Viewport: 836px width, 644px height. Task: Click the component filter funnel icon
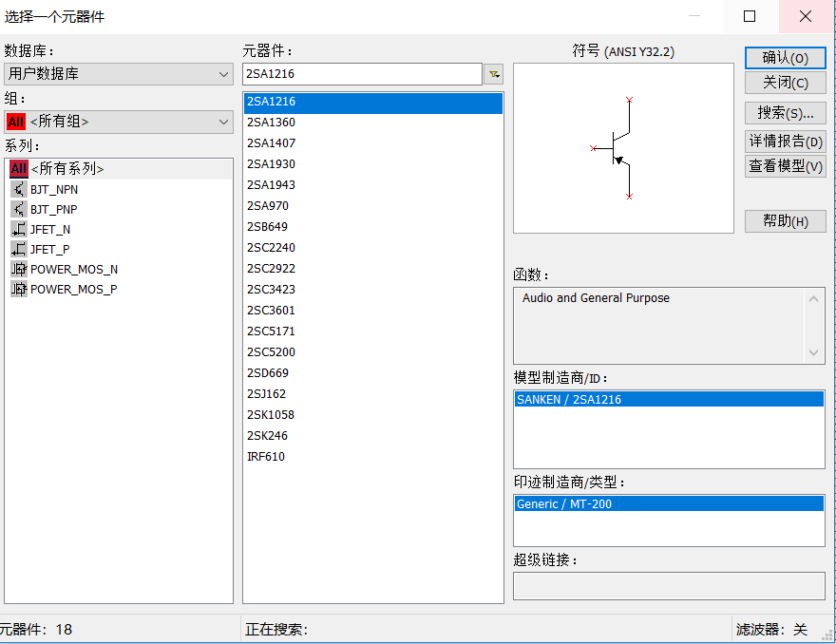coord(494,74)
